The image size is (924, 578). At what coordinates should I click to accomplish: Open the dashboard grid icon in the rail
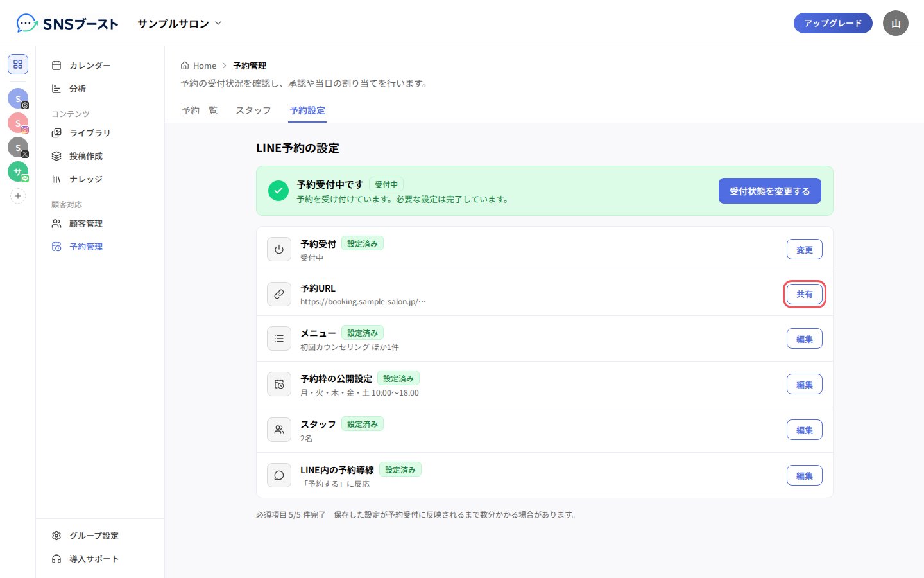click(18, 64)
